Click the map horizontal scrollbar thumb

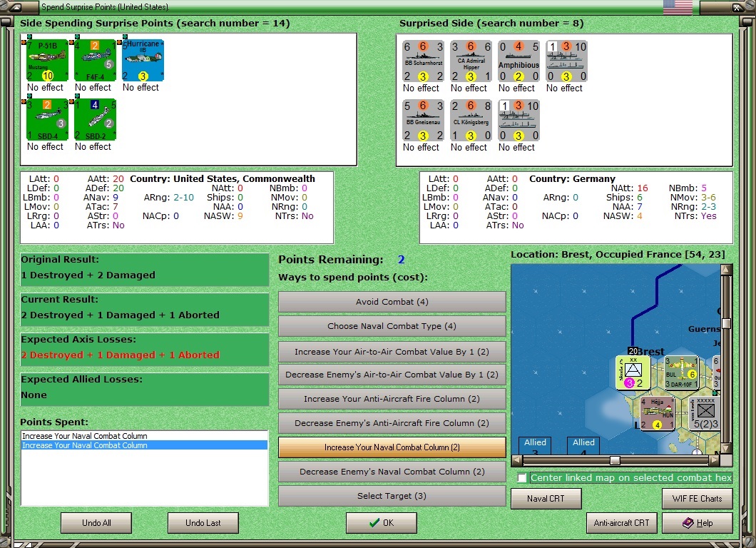pos(615,460)
